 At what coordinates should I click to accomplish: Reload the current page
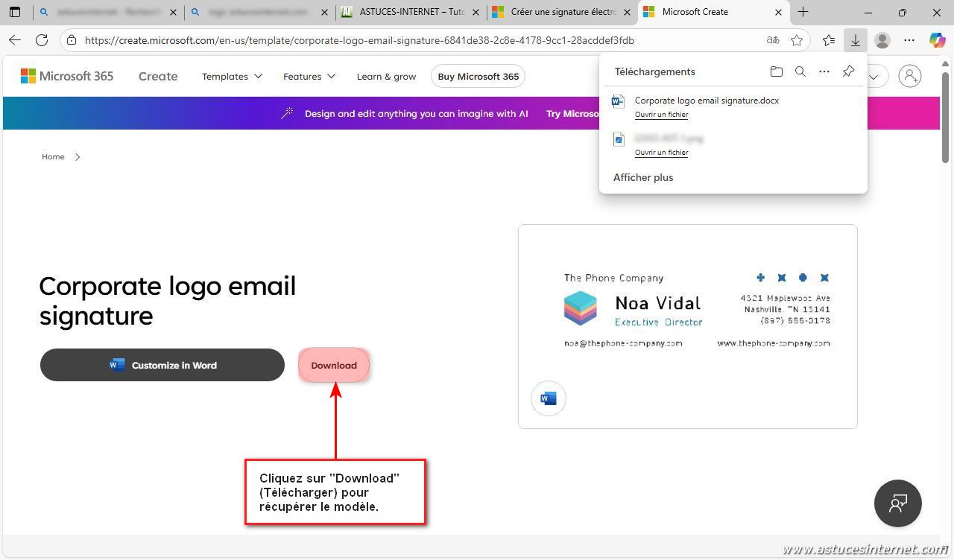pos(42,40)
